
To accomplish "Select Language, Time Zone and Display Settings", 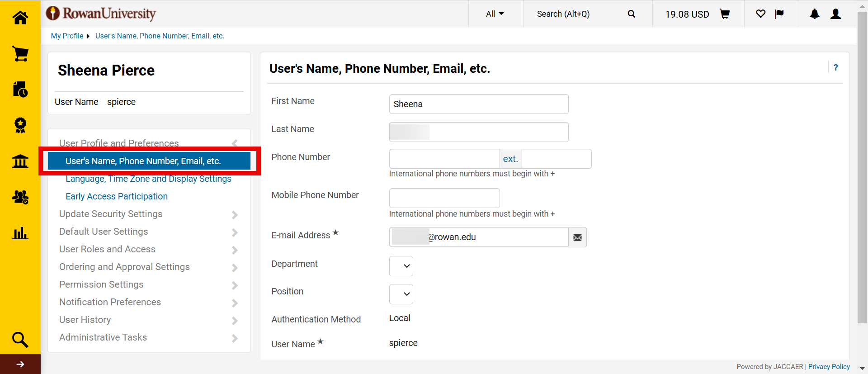I will [x=148, y=179].
